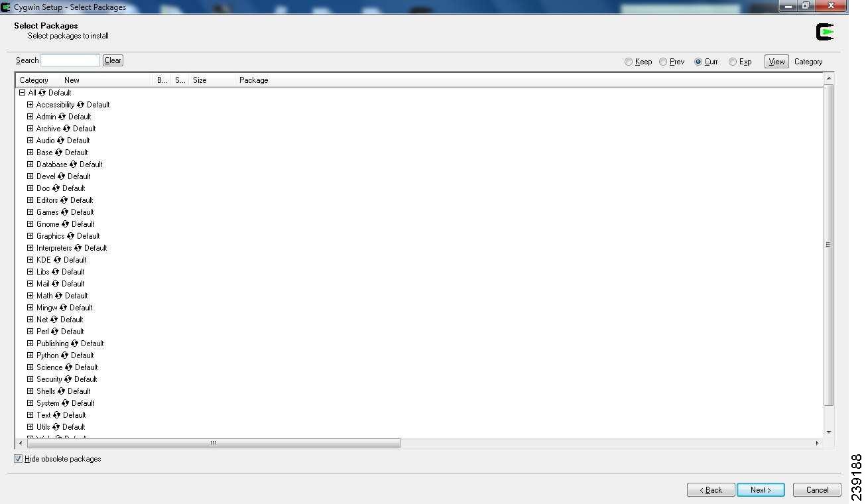Click the Package column header
866x504 pixels.
pos(529,80)
